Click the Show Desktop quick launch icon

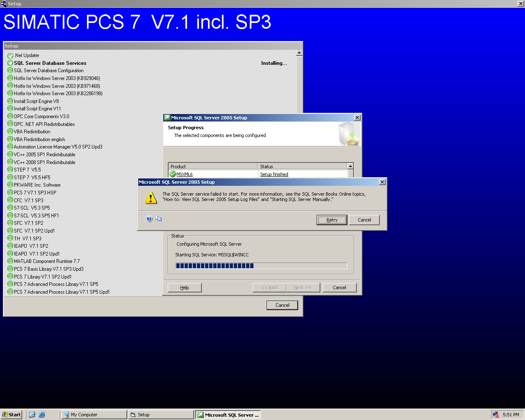coord(32,415)
